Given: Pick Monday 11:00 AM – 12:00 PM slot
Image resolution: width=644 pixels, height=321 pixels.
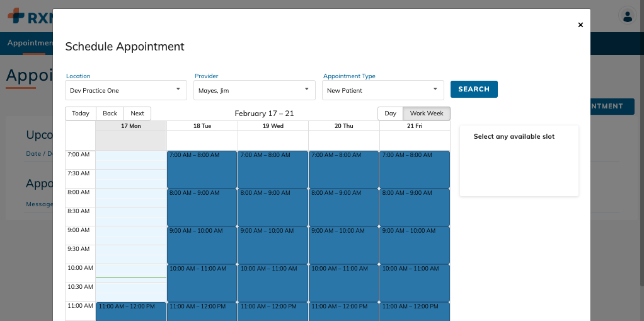Looking at the screenshot, I should pyautogui.click(x=131, y=312).
